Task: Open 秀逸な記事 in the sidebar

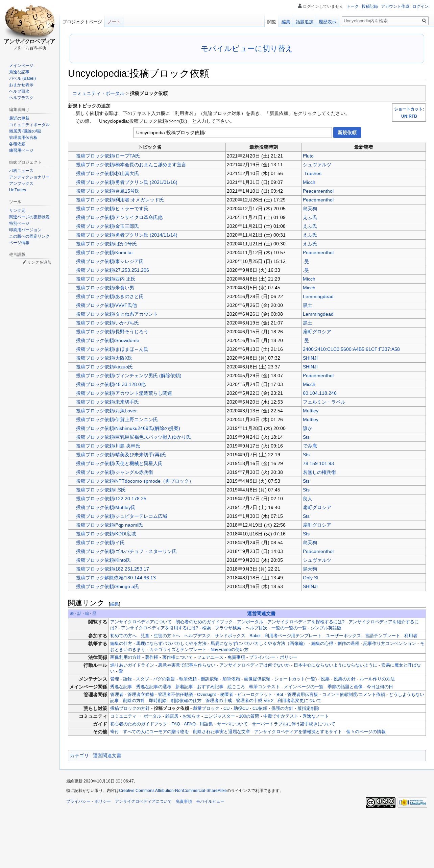Action: (x=19, y=72)
